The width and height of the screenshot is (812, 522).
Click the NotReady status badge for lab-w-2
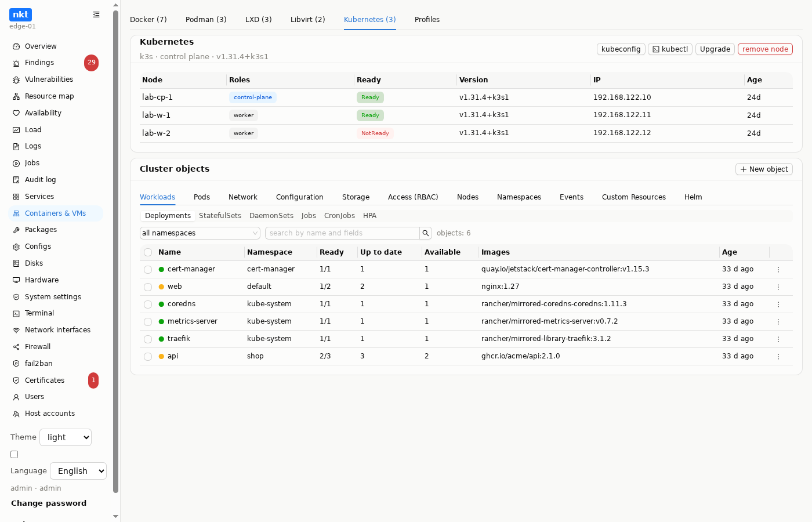375,133
